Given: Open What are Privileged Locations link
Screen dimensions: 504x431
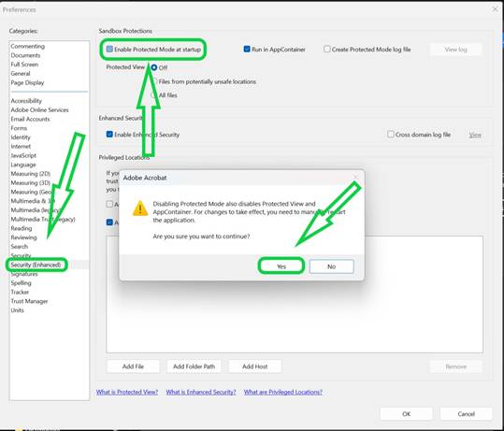Looking at the screenshot, I should coord(282,392).
